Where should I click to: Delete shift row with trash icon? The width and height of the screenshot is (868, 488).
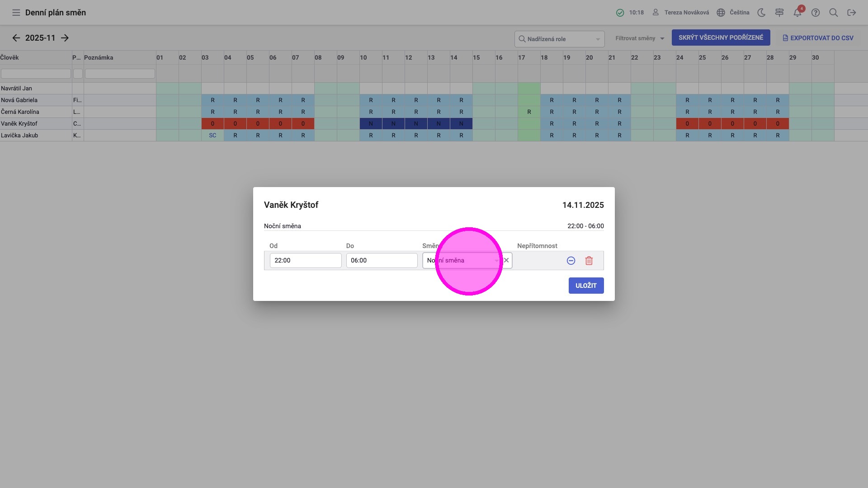589,261
